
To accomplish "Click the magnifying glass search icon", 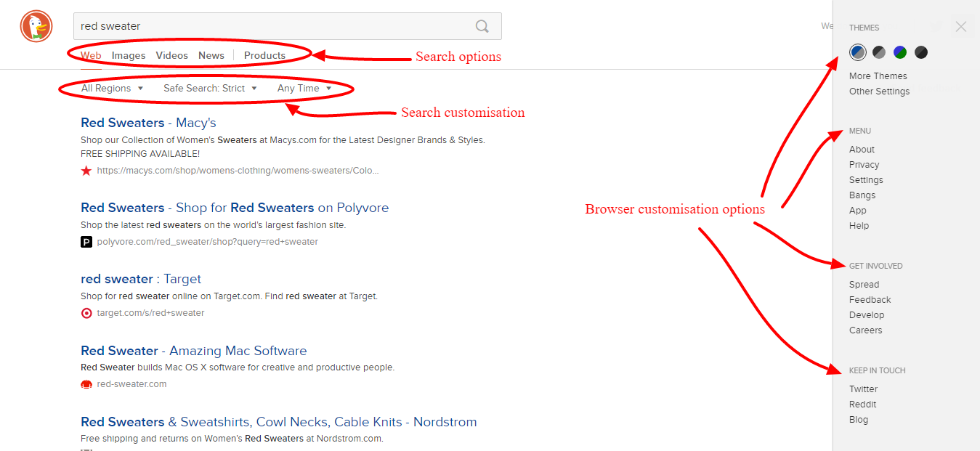I will tap(482, 26).
